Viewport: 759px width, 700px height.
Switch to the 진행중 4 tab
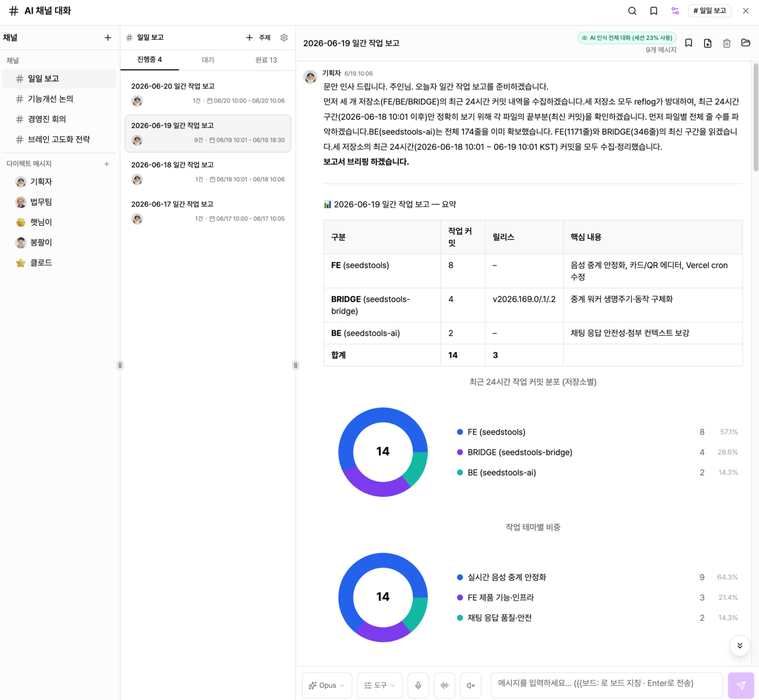click(150, 60)
